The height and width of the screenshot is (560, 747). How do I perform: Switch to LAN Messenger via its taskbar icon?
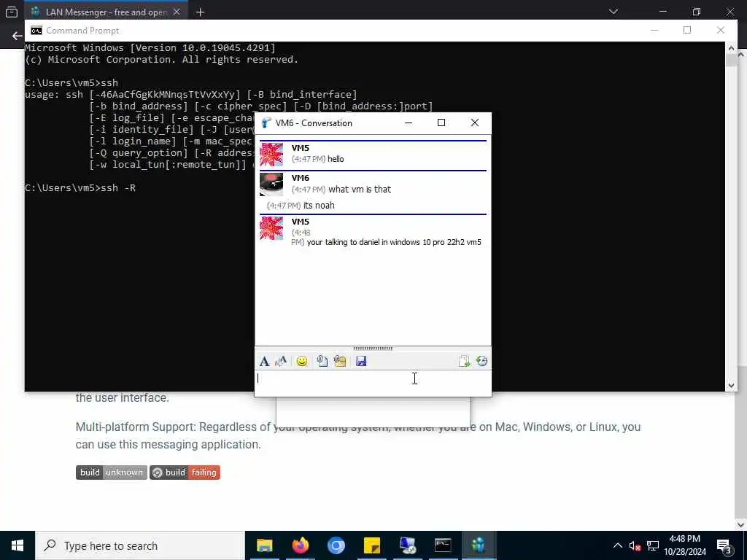(x=479, y=545)
